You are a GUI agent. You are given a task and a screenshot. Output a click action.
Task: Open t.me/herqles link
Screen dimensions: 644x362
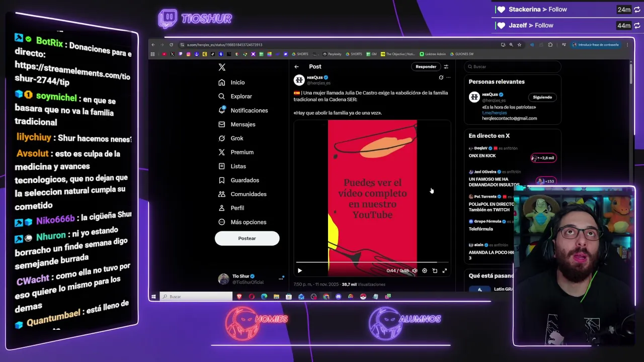[495, 113]
